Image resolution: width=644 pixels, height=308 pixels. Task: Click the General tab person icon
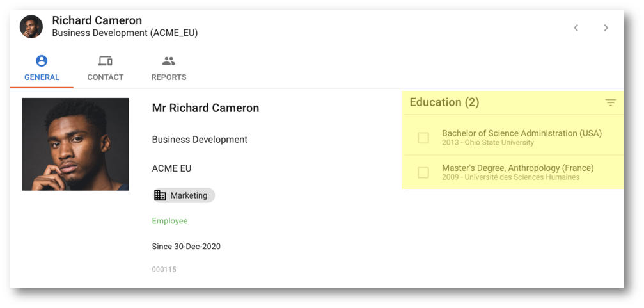point(42,61)
